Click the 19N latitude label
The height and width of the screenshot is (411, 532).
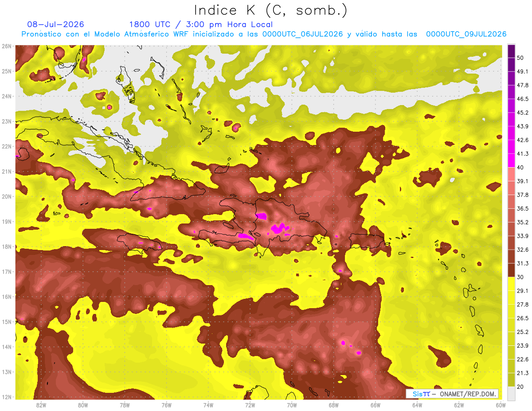(x=7, y=221)
